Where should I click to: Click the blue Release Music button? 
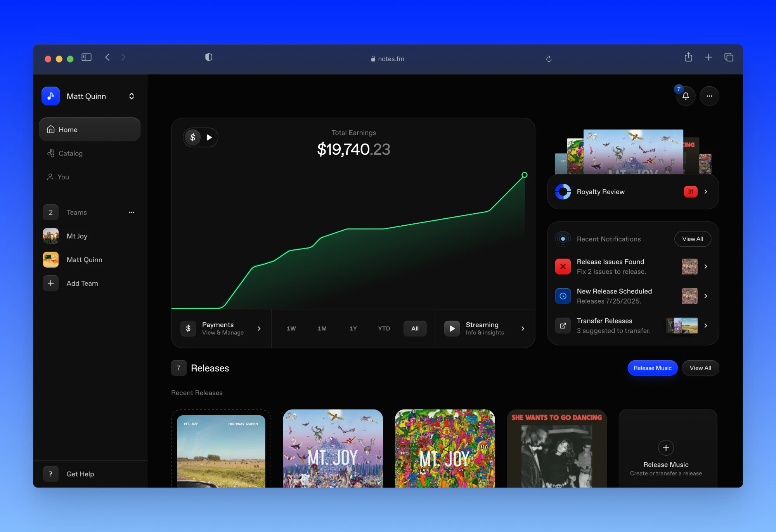(x=653, y=368)
